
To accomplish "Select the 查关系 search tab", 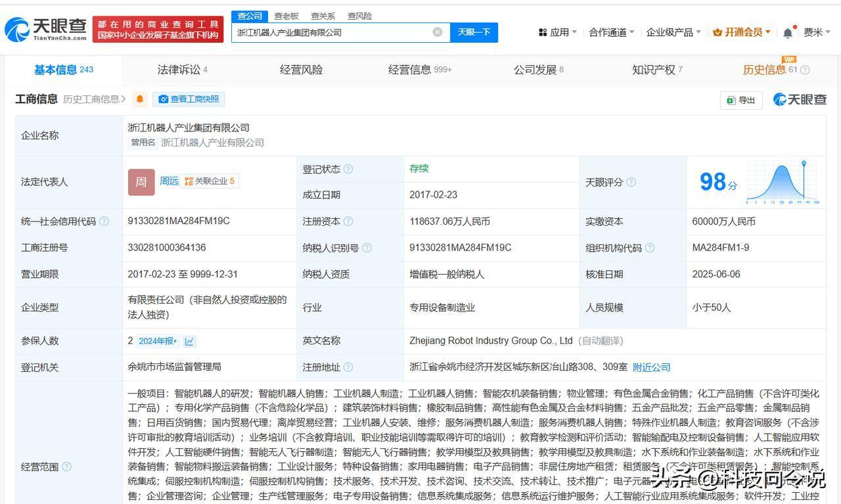I will pos(323,16).
